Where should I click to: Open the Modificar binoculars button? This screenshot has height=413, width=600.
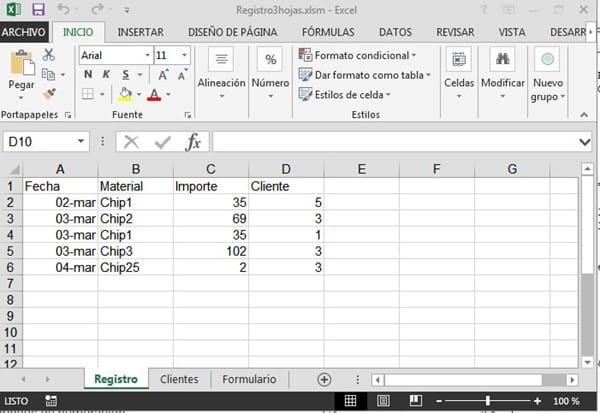(x=502, y=73)
